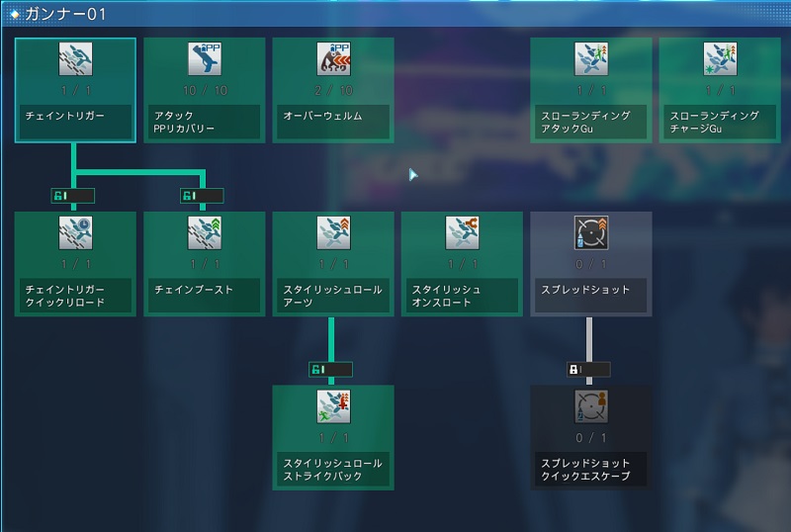Viewport: 791px width, 532px height.
Task: Click the チェインブースト skill icon
Action: pyautogui.click(x=205, y=232)
